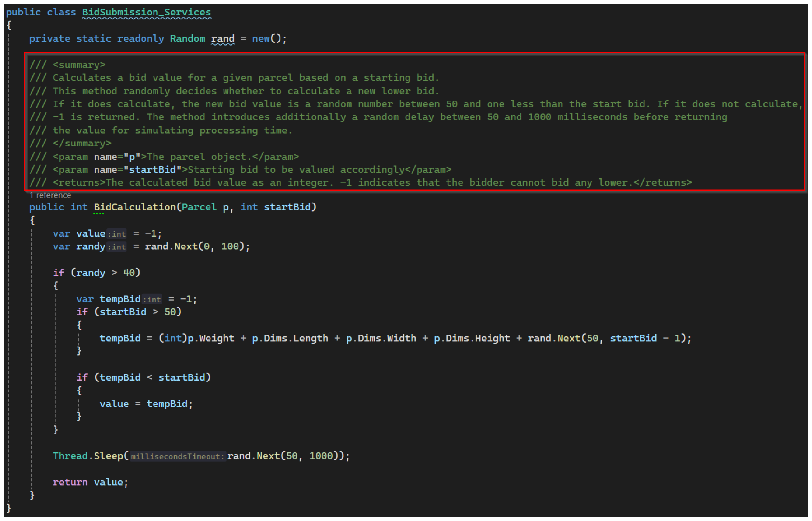
Task: Click the Random type name
Action: point(187,39)
